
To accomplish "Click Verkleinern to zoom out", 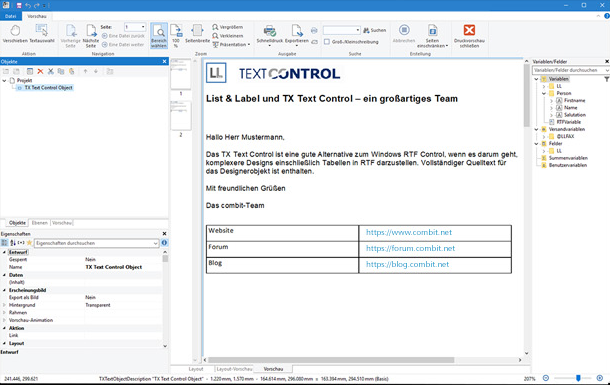I will click(228, 36).
